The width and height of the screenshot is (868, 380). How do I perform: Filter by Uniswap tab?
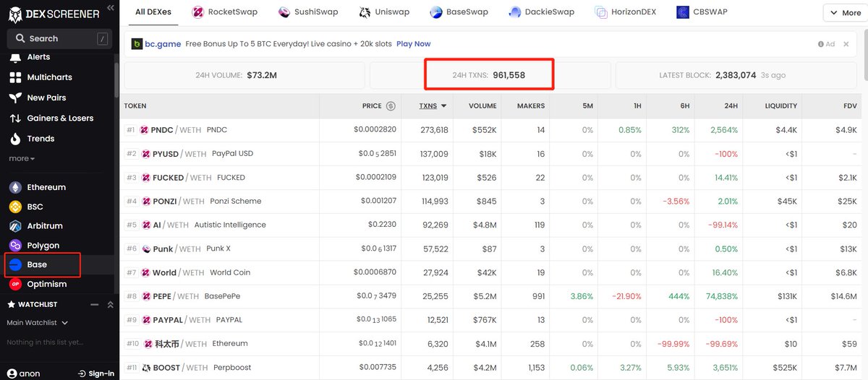[383, 12]
